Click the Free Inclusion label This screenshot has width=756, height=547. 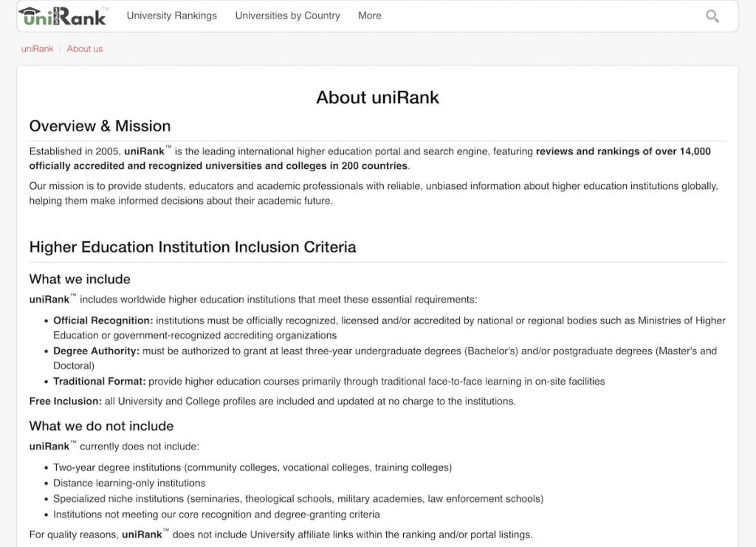tap(66, 401)
